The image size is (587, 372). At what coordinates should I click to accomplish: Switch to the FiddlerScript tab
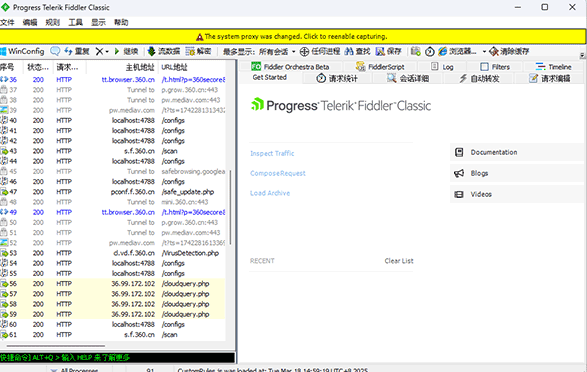(x=380, y=67)
